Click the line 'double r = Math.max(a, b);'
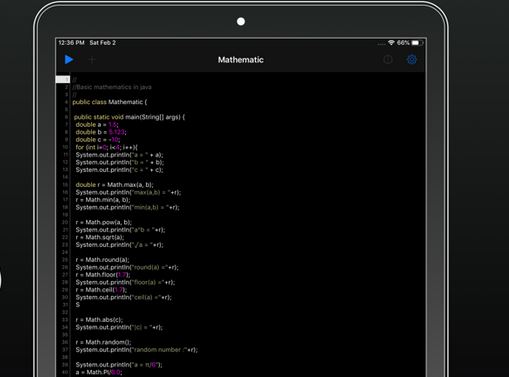Screen dimensions: 509x377 pyautogui.click(x=114, y=185)
